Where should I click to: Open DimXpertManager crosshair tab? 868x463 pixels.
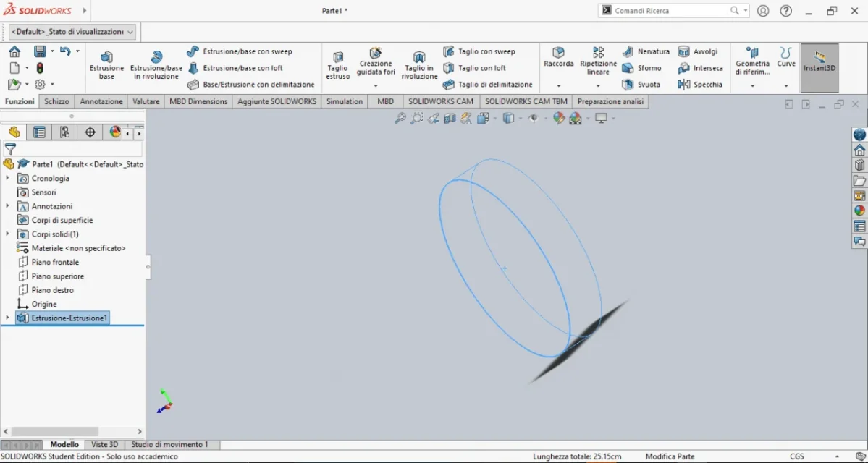coord(90,132)
